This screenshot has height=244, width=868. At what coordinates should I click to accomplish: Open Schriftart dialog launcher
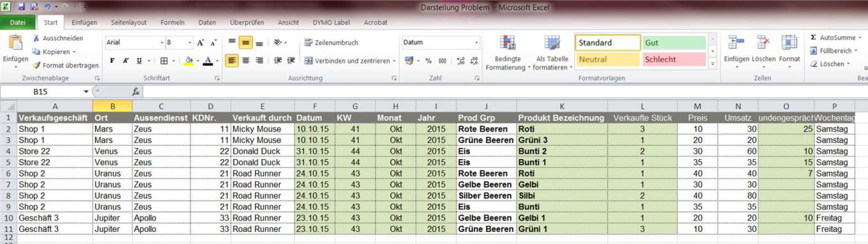pos(217,78)
